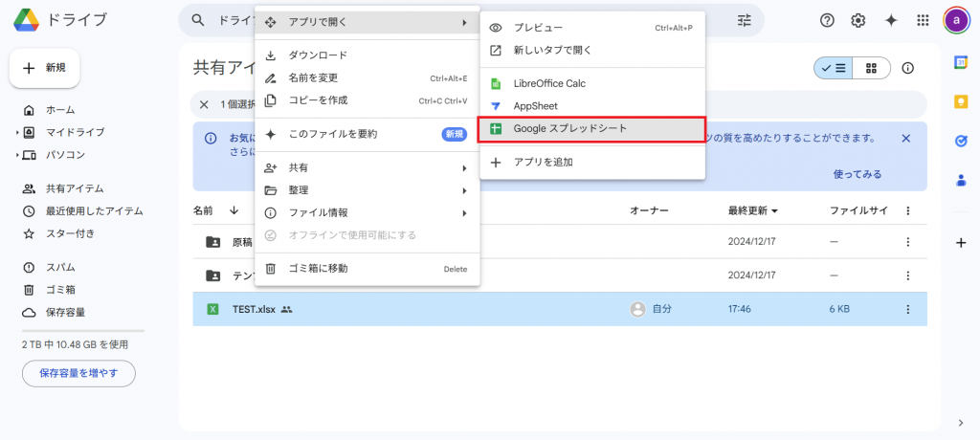Select プレビュー in submenu
The width and height of the screenshot is (980, 440).
pos(591,28)
